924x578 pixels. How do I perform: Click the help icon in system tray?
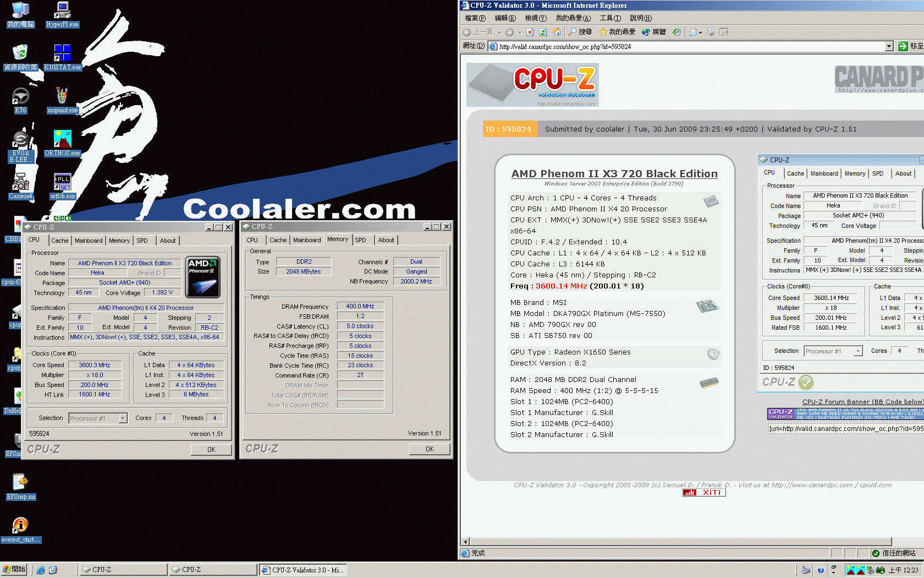point(821,570)
